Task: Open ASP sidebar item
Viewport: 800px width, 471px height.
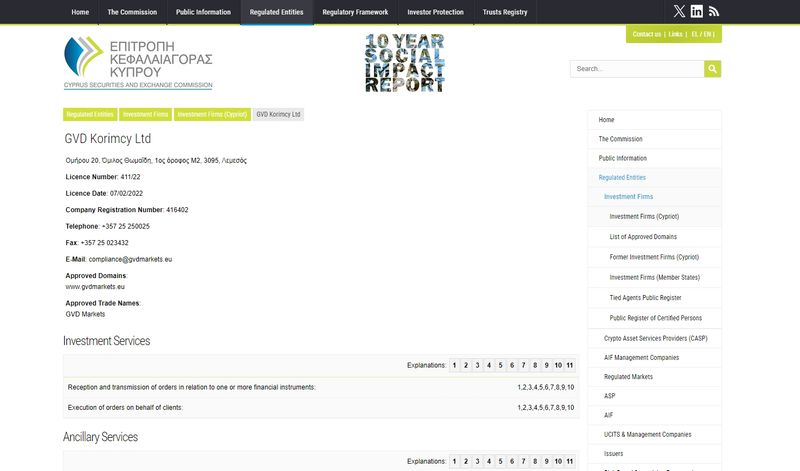Action: coord(655,396)
